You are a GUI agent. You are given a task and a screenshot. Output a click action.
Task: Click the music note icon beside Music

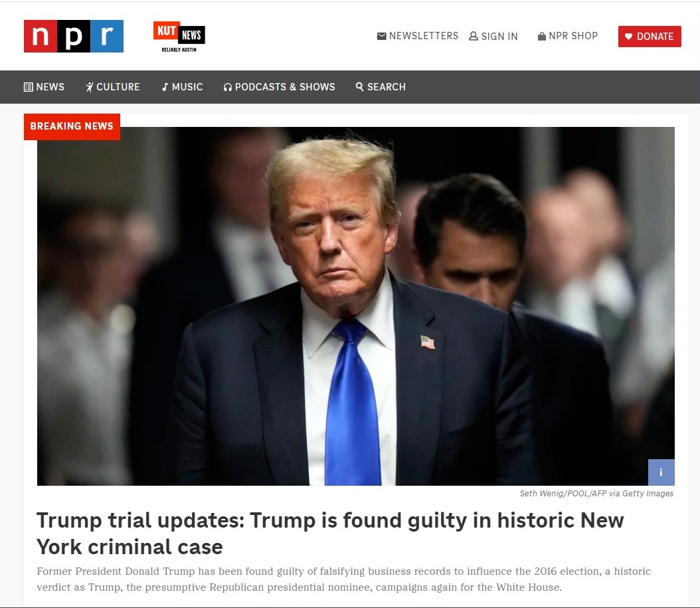coord(165,87)
